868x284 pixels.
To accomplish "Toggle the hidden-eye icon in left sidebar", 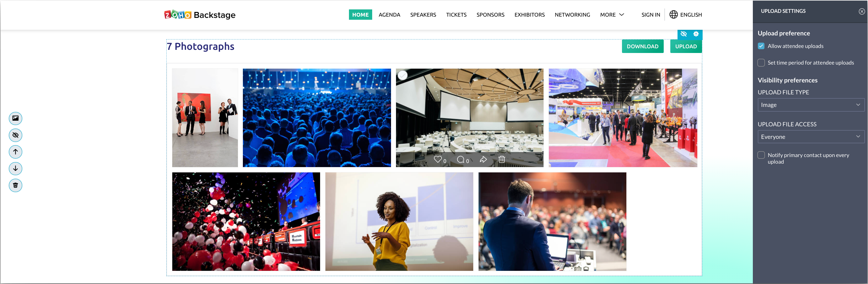I will [x=15, y=135].
